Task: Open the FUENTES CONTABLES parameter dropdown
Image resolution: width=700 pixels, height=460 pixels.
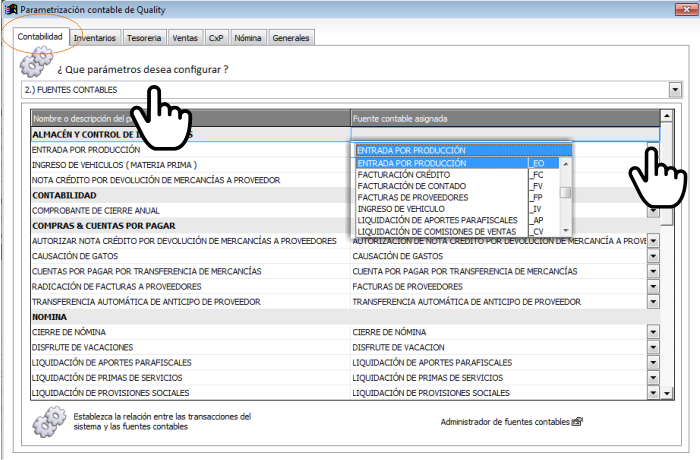Action: coord(675,90)
